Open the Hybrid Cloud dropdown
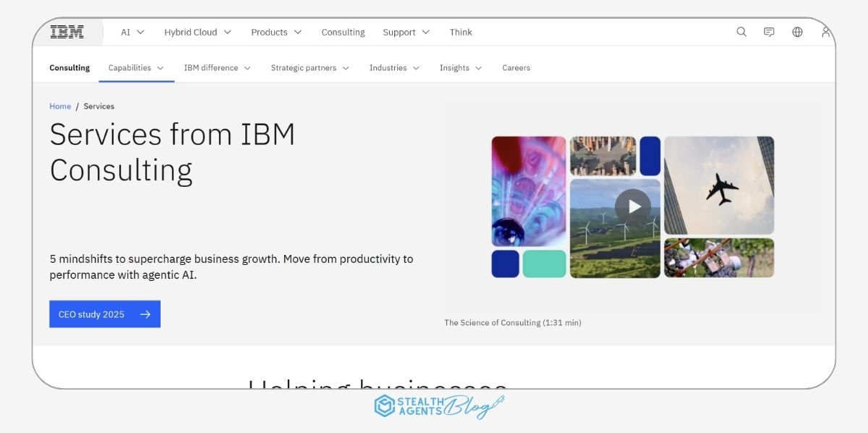868x433 pixels. click(197, 32)
